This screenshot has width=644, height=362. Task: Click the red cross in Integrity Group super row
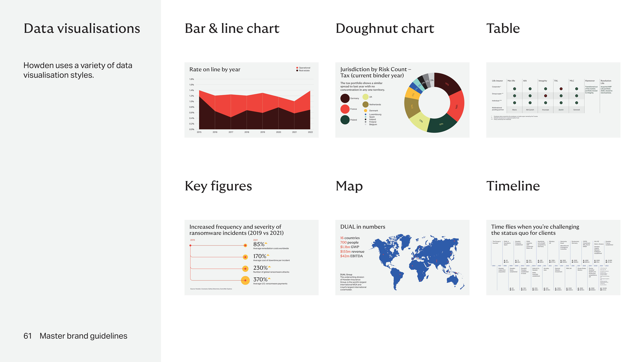pyautogui.click(x=546, y=96)
